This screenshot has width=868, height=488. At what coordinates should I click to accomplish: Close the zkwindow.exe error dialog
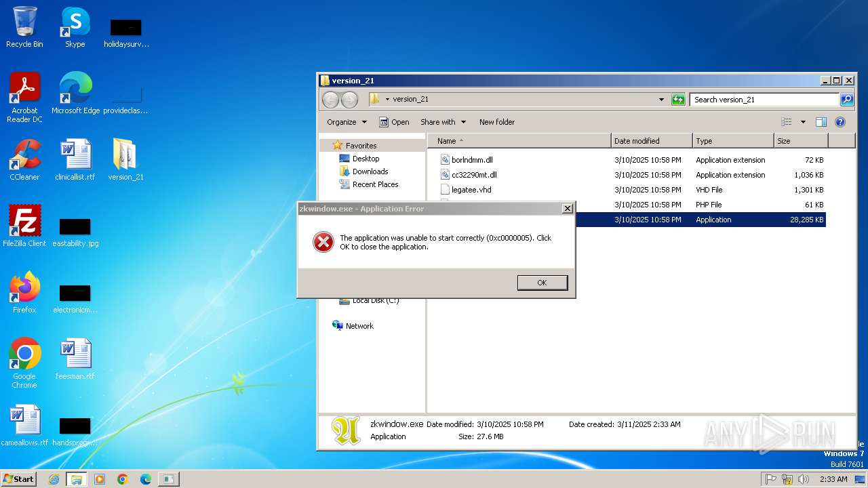coord(568,209)
